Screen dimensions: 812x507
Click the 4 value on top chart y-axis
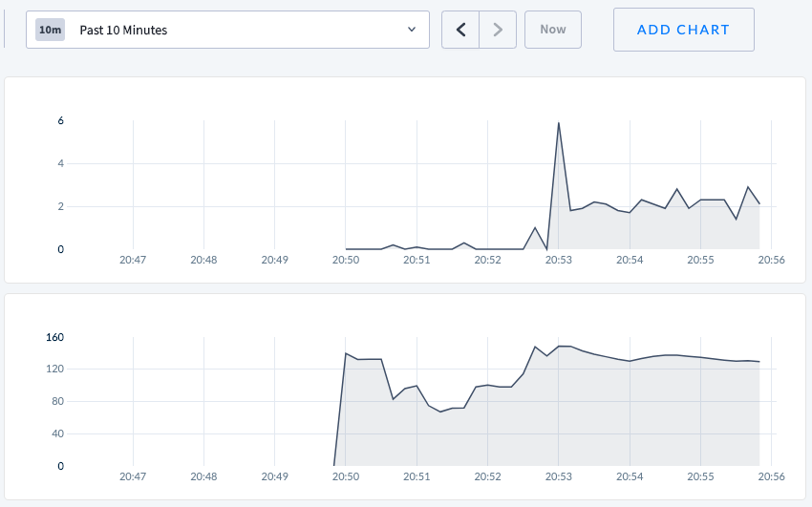pyautogui.click(x=60, y=163)
